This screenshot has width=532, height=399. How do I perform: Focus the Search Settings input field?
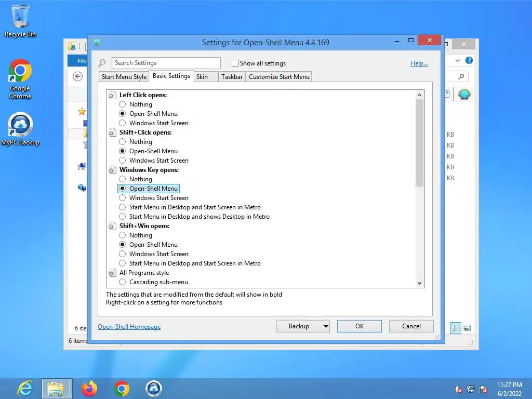pyautogui.click(x=166, y=63)
